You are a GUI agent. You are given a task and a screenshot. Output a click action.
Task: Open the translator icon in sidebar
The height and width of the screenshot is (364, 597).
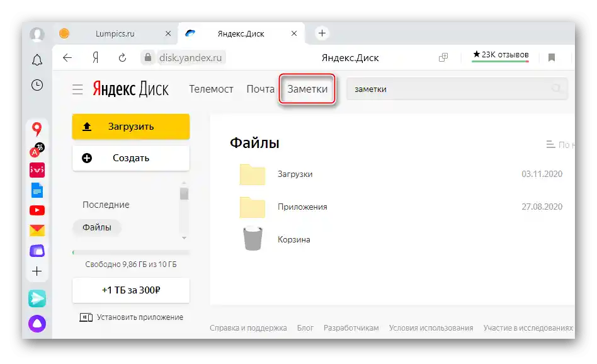tap(37, 150)
